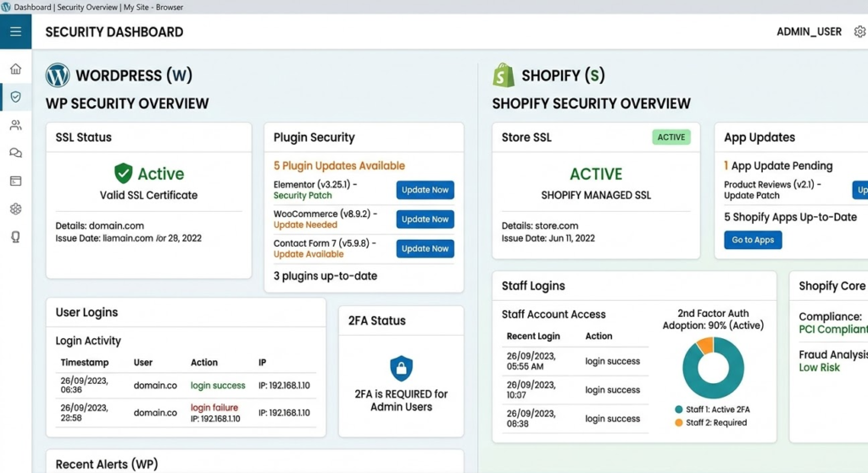Click the green ACTIVE badge on Store SSL
The height and width of the screenshot is (473, 868).
[x=671, y=137]
